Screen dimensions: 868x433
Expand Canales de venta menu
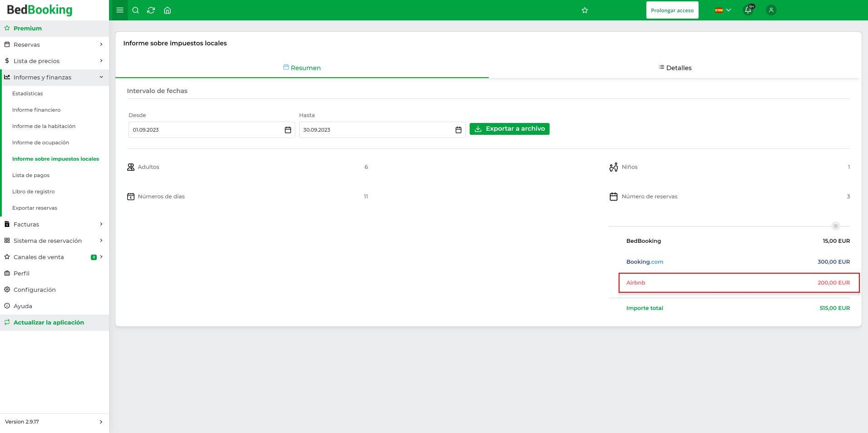pos(55,257)
